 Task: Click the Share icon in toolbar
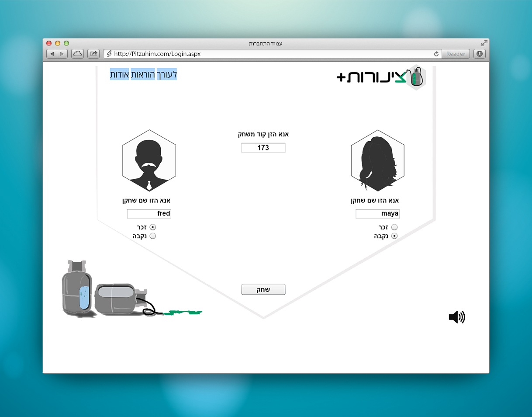pos(93,54)
